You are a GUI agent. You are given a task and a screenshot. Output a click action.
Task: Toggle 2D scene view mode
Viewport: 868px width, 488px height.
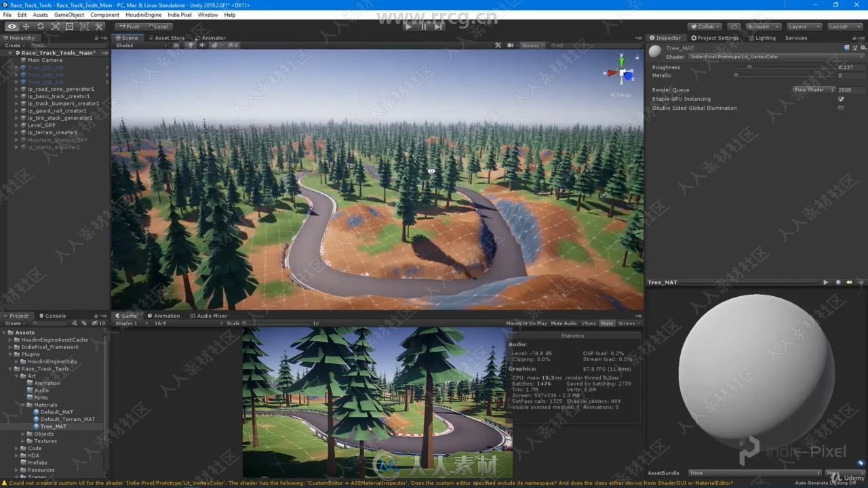coord(176,45)
